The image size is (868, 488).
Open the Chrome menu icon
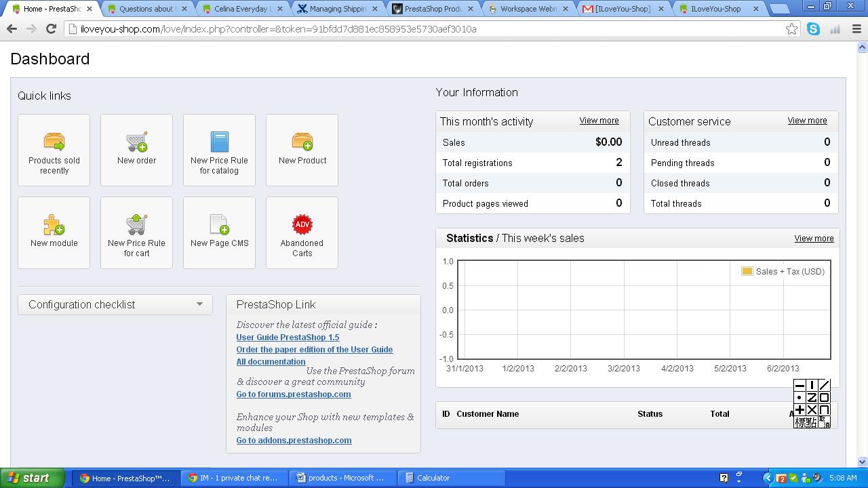[856, 28]
